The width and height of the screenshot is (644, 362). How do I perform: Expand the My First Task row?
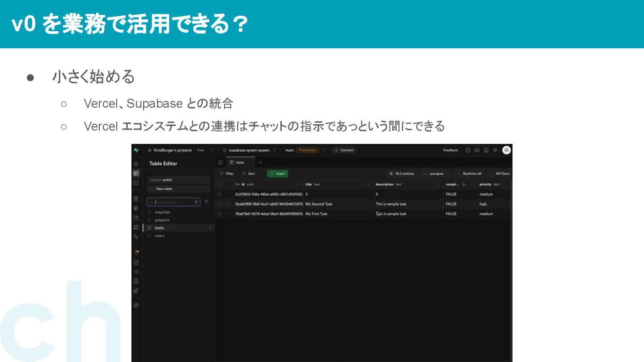[227, 214]
